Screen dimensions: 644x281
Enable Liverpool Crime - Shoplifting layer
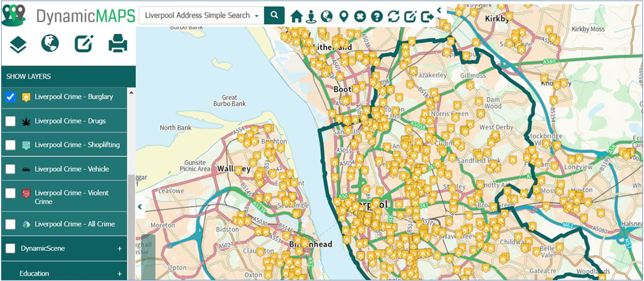tap(10, 145)
